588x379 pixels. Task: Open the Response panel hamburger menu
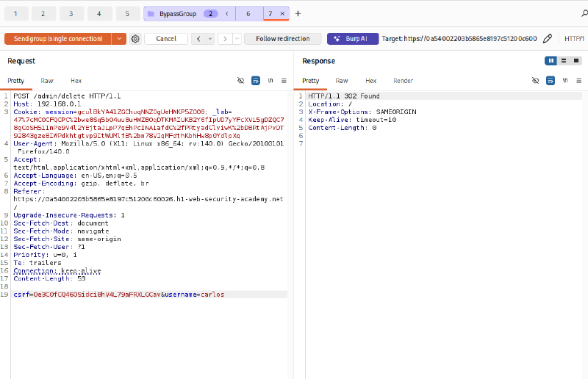point(579,81)
